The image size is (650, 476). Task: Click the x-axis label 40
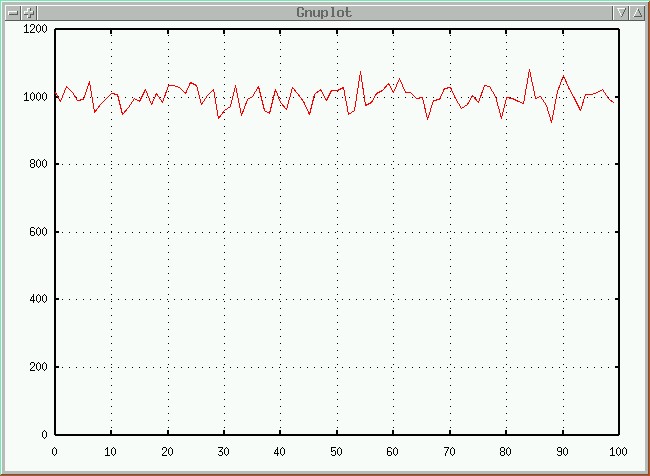(280, 452)
